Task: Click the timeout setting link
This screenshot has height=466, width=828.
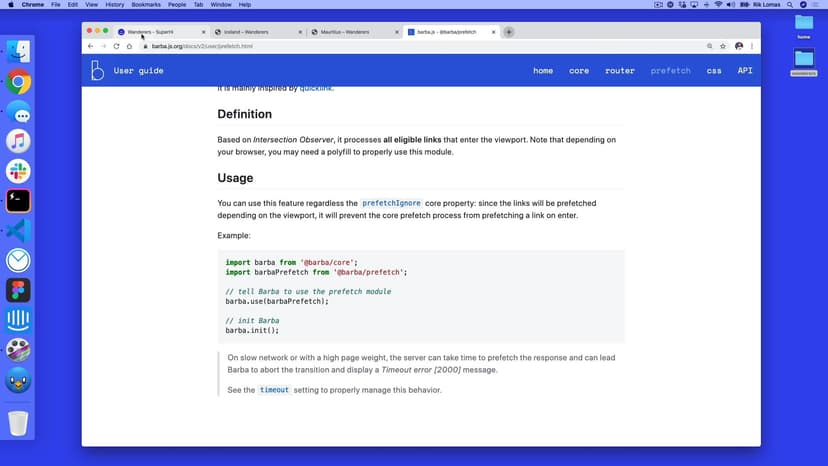Action: [274, 390]
